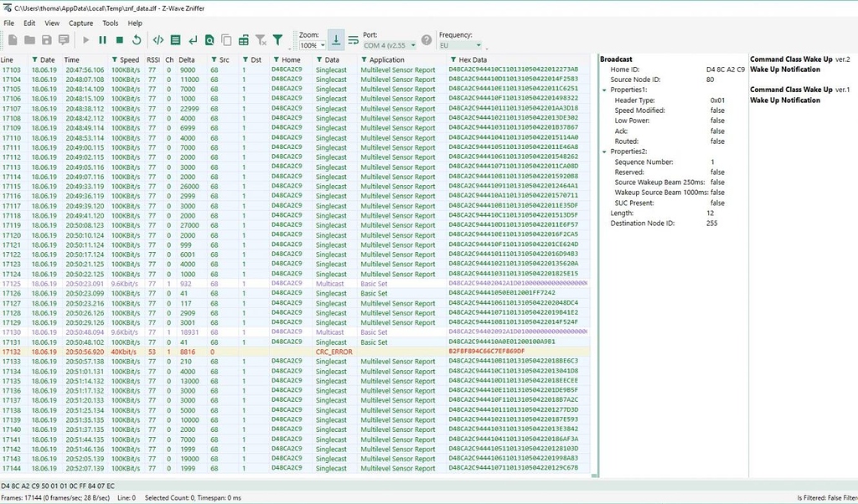Open the Capture menu

click(x=81, y=23)
